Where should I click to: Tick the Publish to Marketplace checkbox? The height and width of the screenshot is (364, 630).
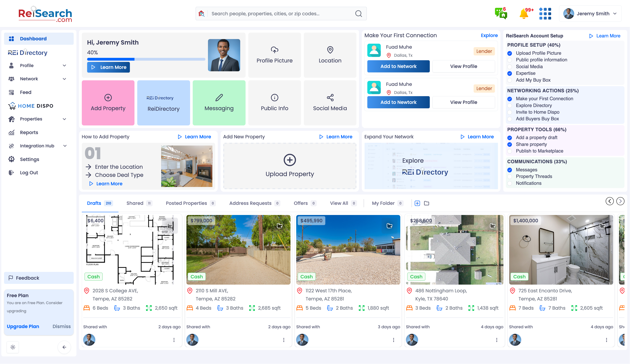click(x=510, y=151)
